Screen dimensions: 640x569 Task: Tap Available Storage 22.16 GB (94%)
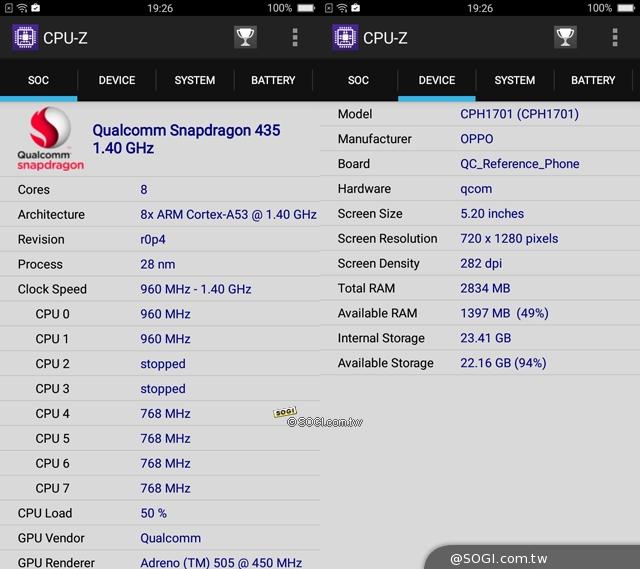coord(503,363)
